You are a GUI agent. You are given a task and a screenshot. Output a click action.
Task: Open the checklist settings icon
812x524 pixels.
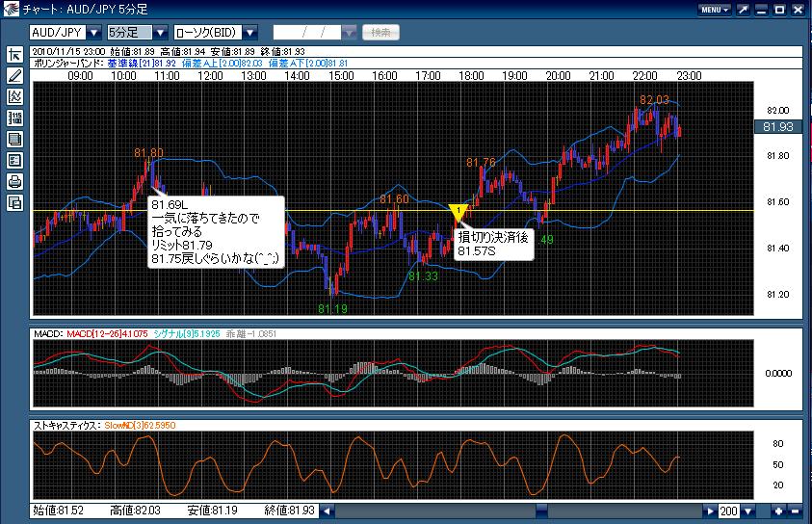click(14, 161)
